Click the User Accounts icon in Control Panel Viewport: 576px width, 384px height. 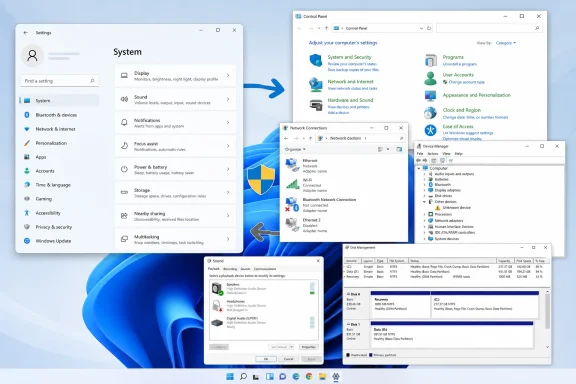point(431,78)
